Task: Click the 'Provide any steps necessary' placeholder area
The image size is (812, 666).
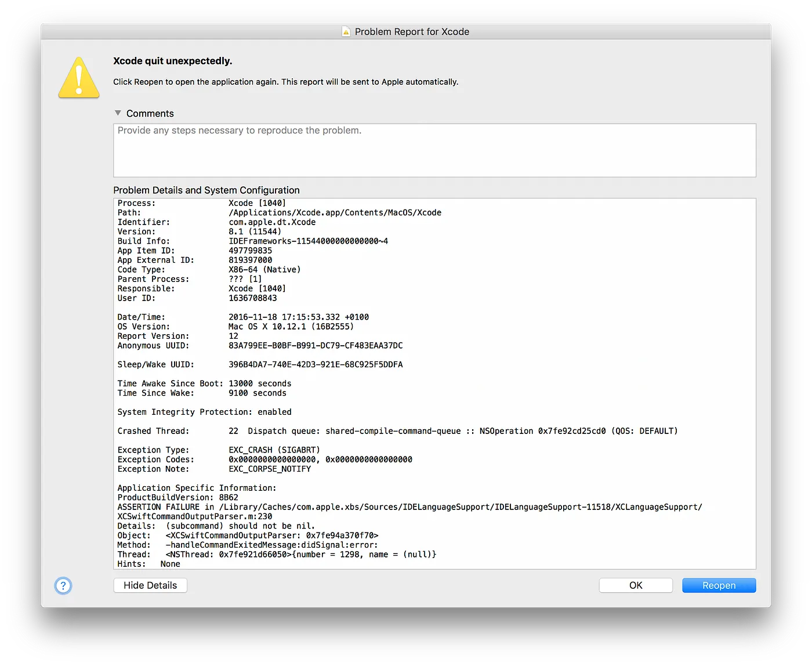Action: pyautogui.click(x=240, y=131)
